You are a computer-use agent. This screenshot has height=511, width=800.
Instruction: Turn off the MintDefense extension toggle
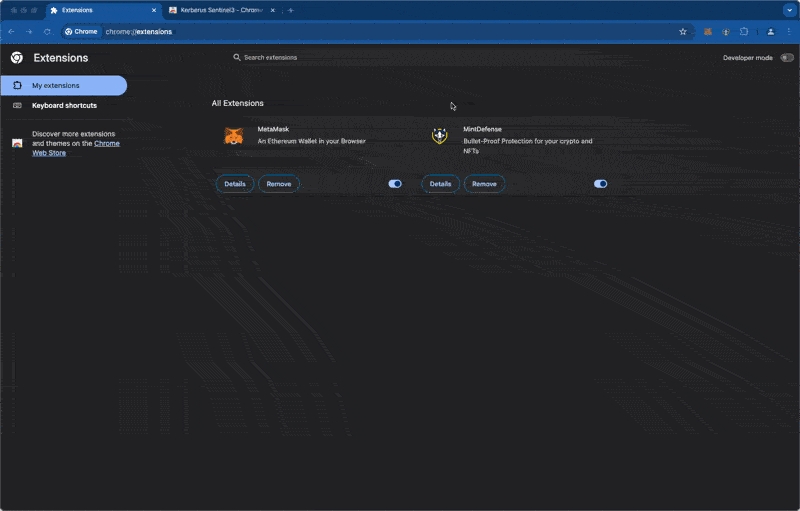[600, 184]
